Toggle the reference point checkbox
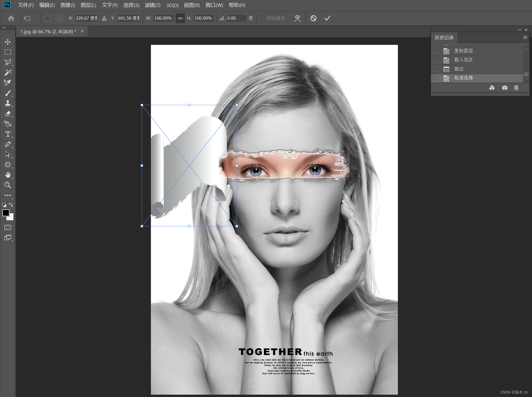 tap(48, 18)
